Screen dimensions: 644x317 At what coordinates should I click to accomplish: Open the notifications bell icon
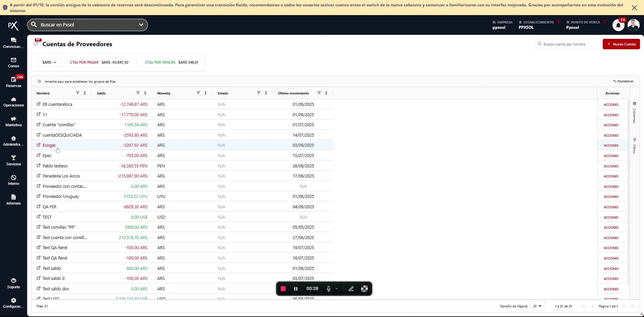pos(618,25)
